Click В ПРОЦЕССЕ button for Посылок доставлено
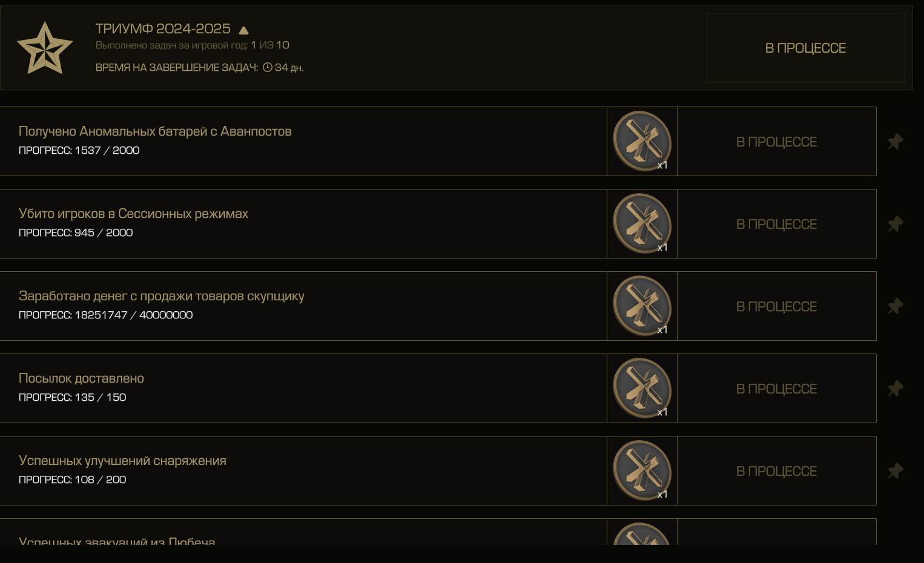The image size is (924, 563). pos(776,389)
